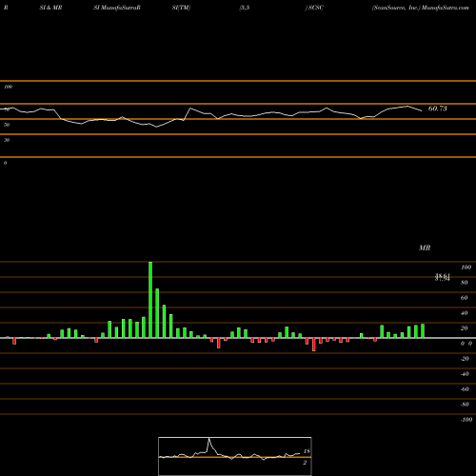The height and width of the screenshot is (476, 476).
Task: Click the RSI axis label 50
Action: tap(7, 125)
